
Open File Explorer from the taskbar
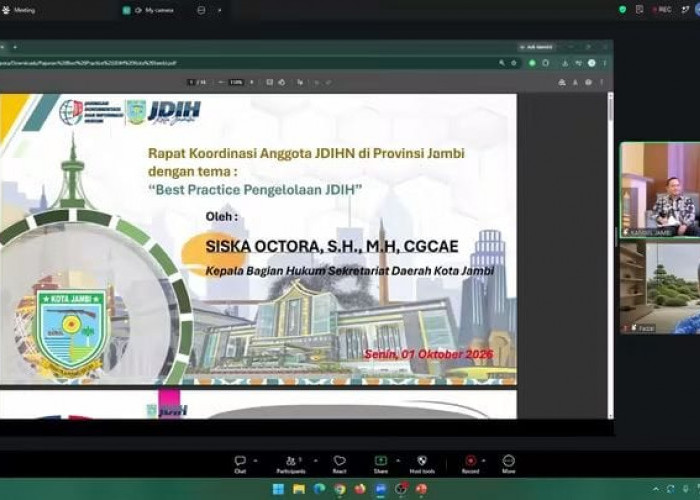coord(299,489)
